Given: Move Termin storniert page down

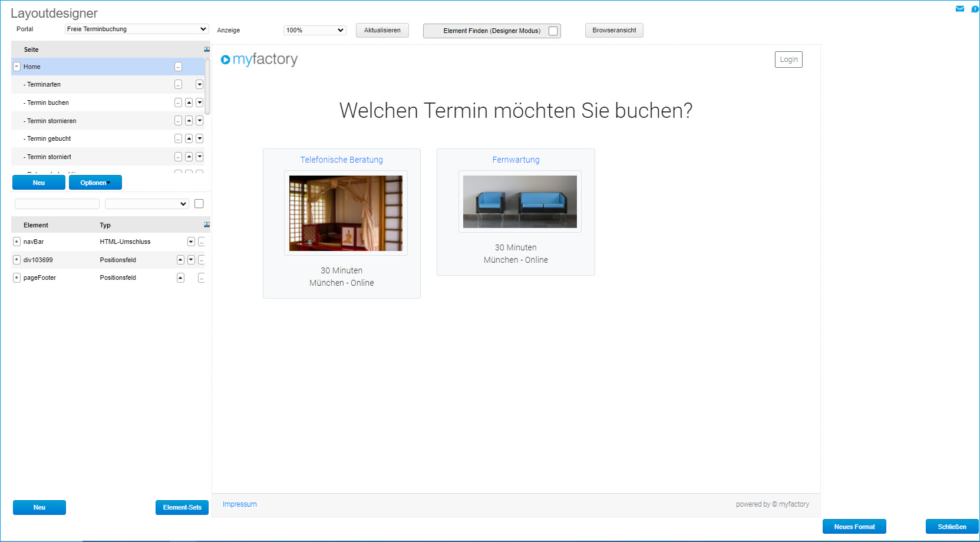Looking at the screenshot, I should 199,157.
